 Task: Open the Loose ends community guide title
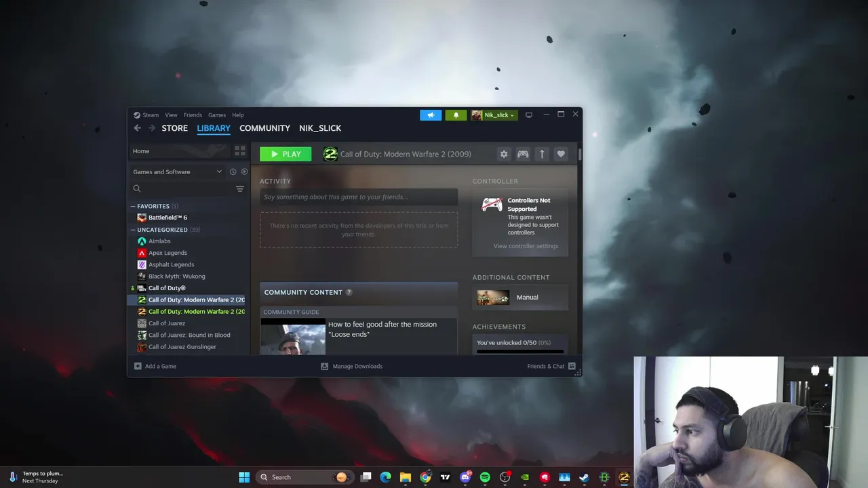pyautogui.click(x=382, y=329)
